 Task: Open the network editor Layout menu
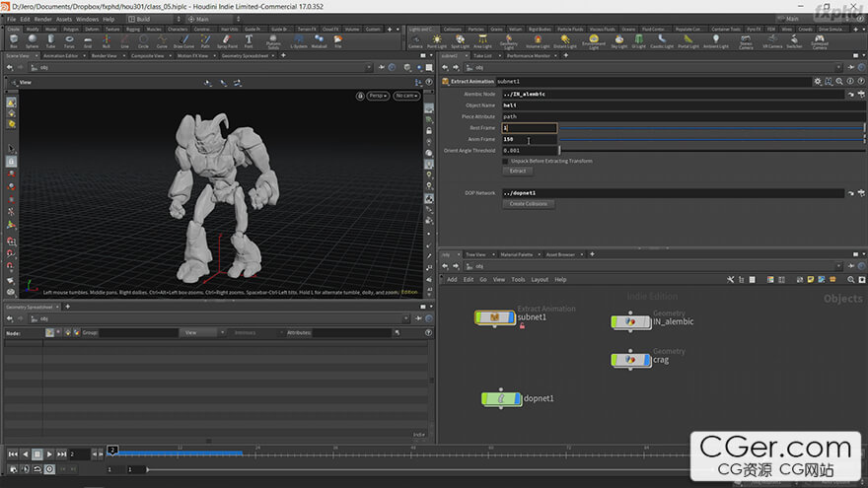[x=540, y=280]
